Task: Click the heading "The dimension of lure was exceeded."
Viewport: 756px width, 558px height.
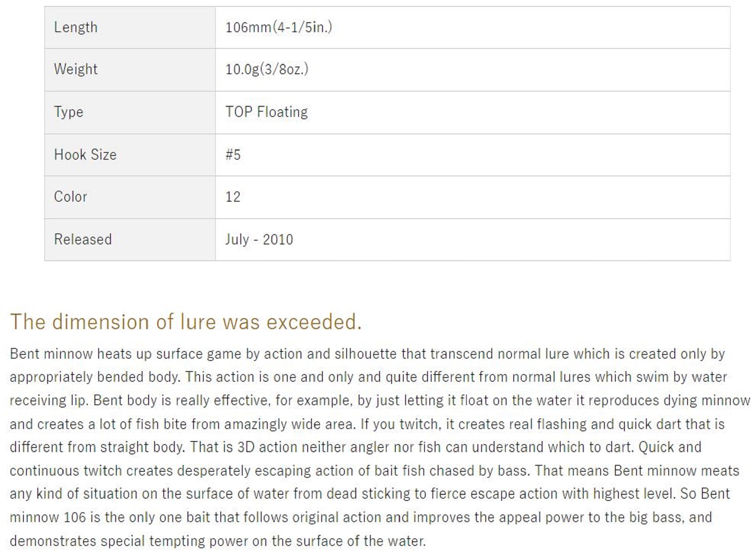Action: pyautogui.click(x=186, y=322)
